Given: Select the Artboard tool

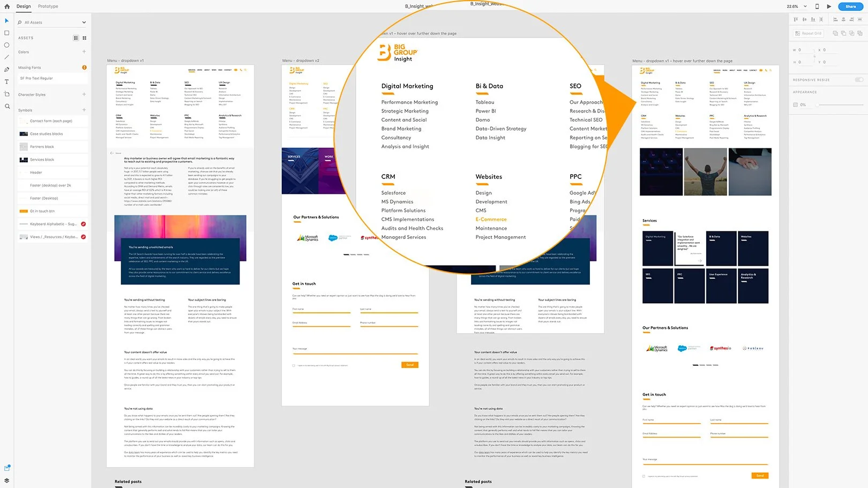Looking at the screenshot, I should [7, 94].
